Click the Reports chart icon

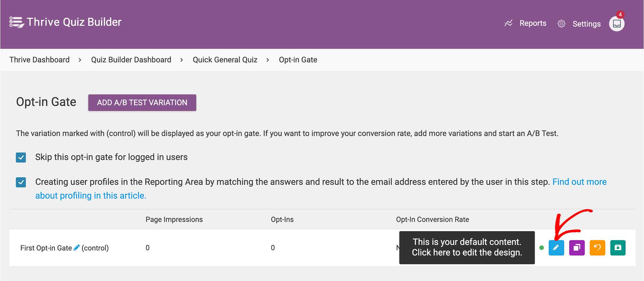pos(508,23)
